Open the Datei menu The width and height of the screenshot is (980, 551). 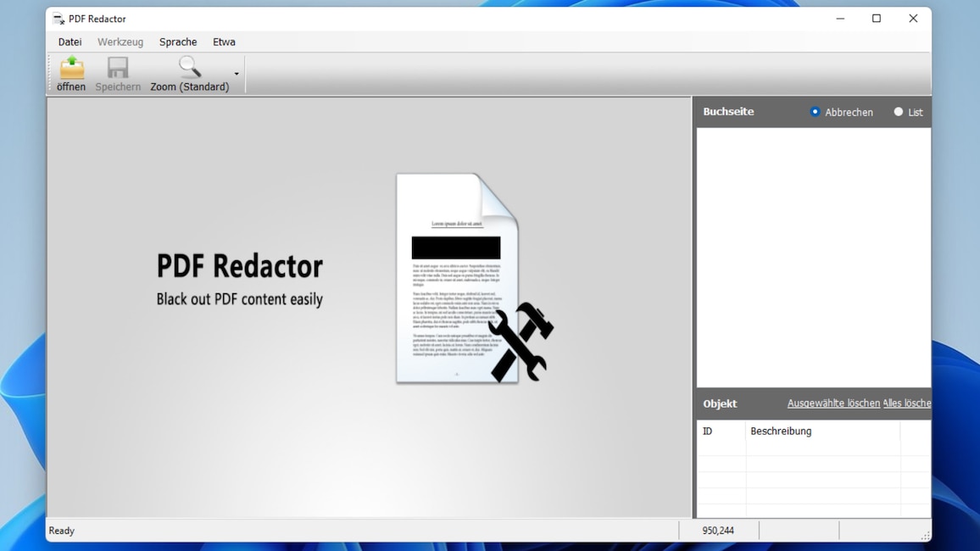pos(69,42)
